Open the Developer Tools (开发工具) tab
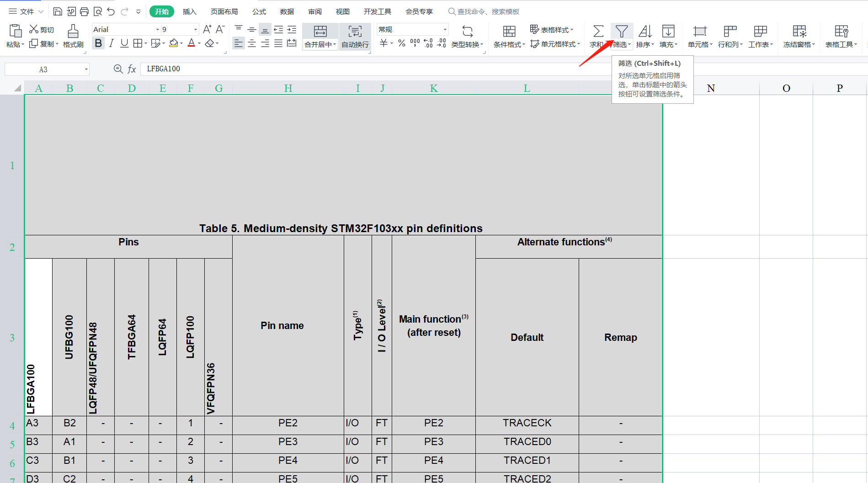 point(378,11)
